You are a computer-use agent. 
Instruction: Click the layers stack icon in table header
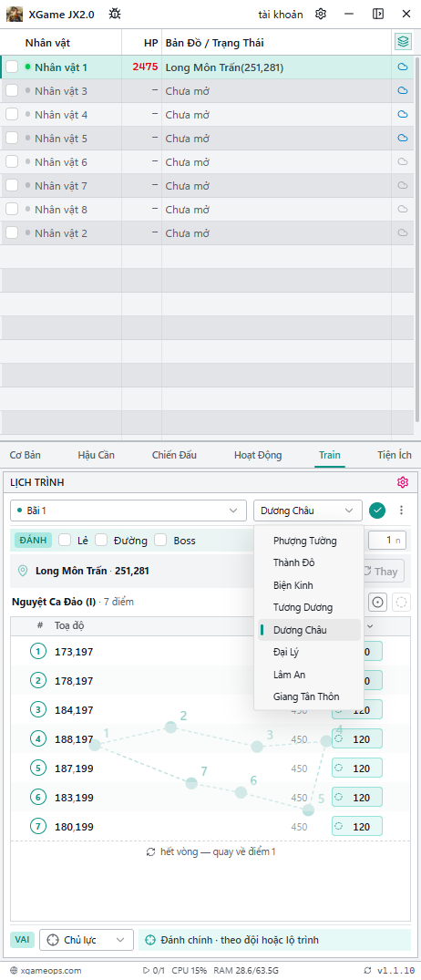coord(403,43)
